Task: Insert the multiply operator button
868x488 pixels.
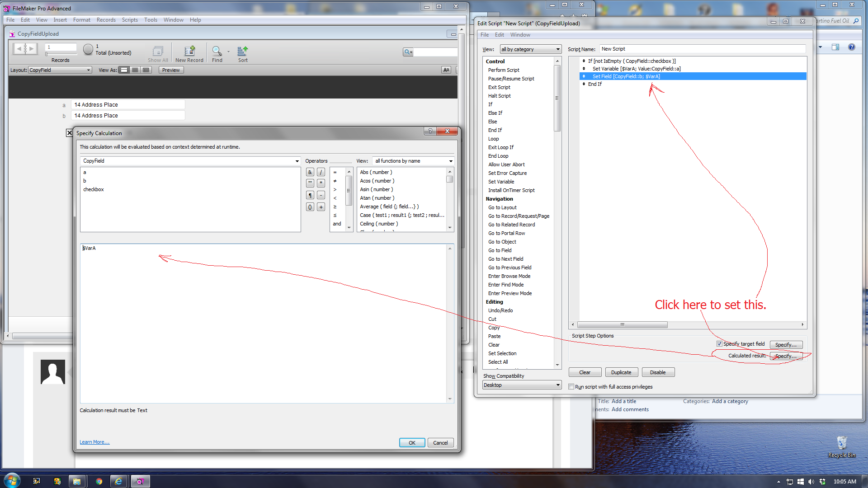Action: pyautogui.click(x=321, y=183)
